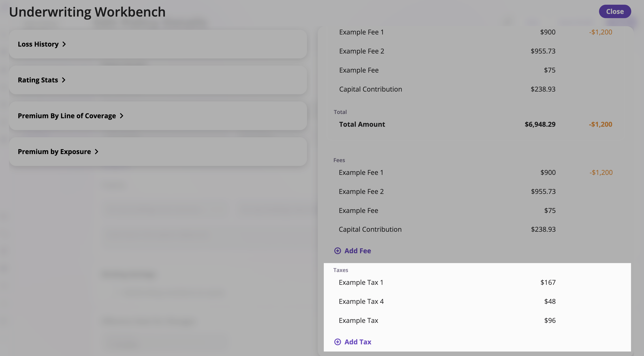Select the Example Tax 1 row
Screen dimensions: 644x356
[x=361, y=282]
